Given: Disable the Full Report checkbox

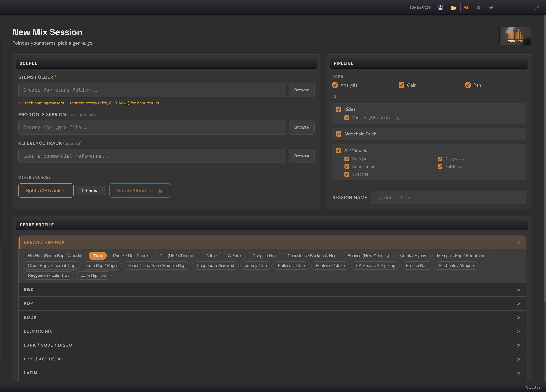Looking at the screenshot, I should [x=440, y=167].
